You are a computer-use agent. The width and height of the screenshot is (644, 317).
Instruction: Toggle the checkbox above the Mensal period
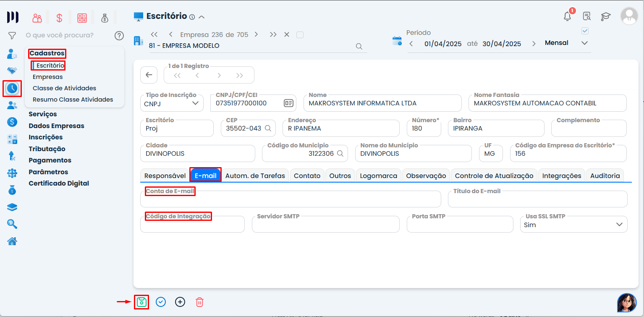[x=585, y=31]
